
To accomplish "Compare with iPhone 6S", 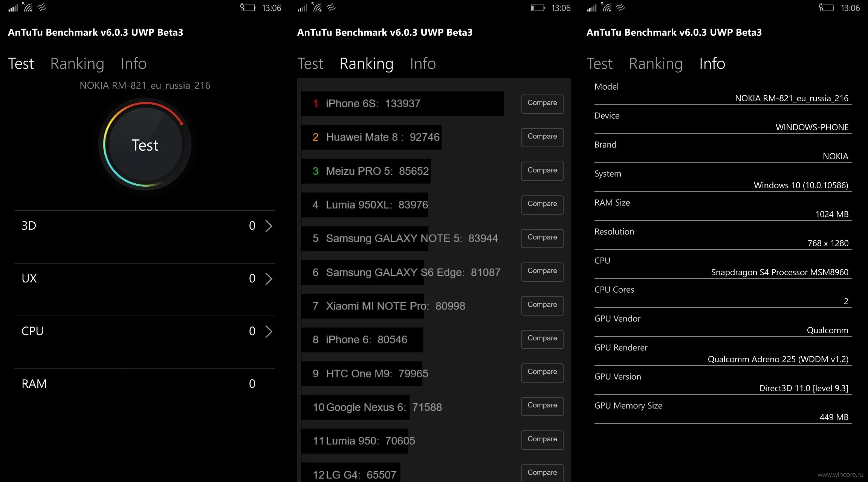I will [x=542, y=104].
